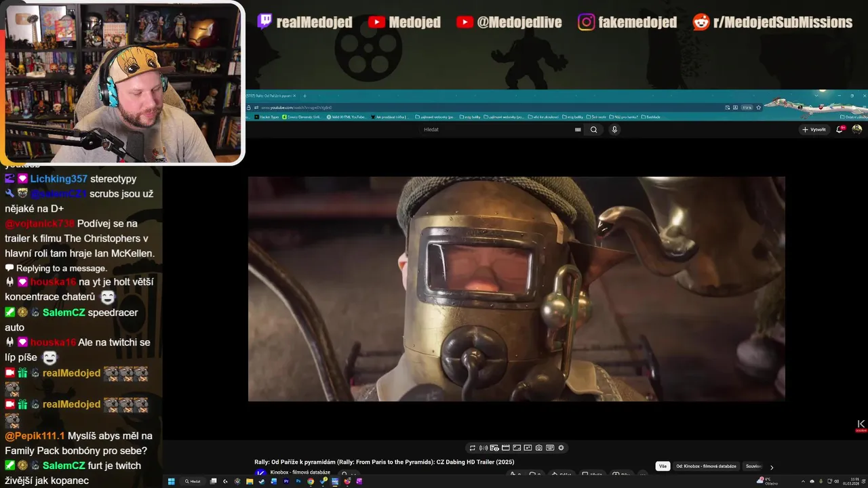Open the Beyblade bookmark folder
The height and width of the screenshot is (488, 868).
coord(650,117)
